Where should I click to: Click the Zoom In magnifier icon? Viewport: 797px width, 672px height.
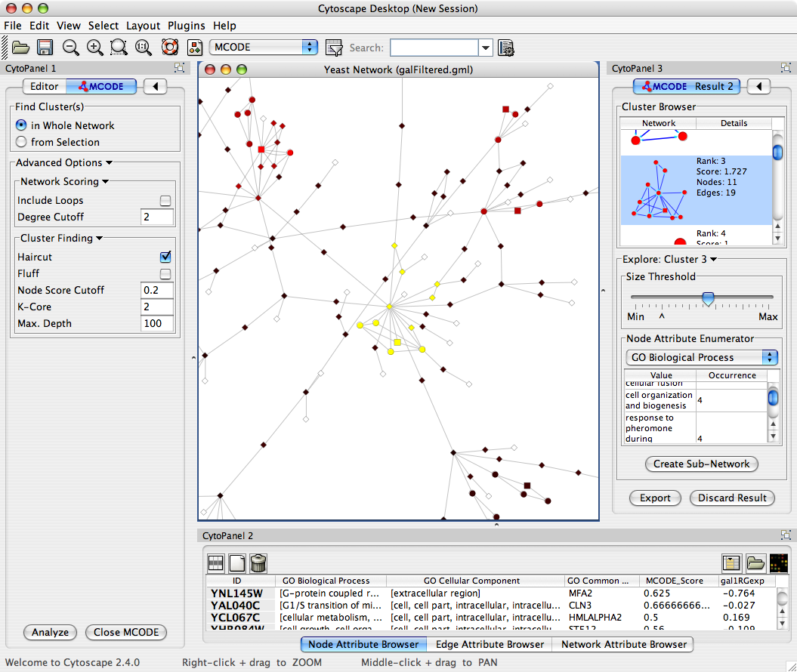click(95, 48)
